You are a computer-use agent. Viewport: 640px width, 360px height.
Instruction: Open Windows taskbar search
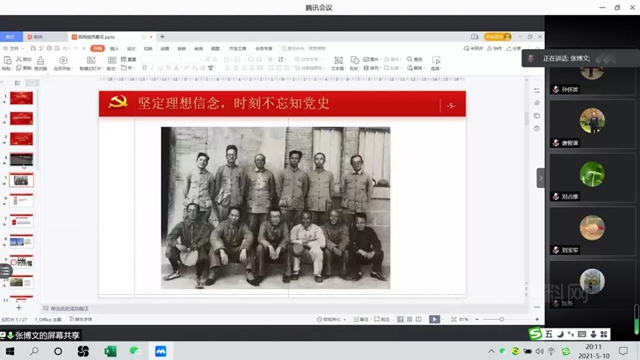point(34,351)
